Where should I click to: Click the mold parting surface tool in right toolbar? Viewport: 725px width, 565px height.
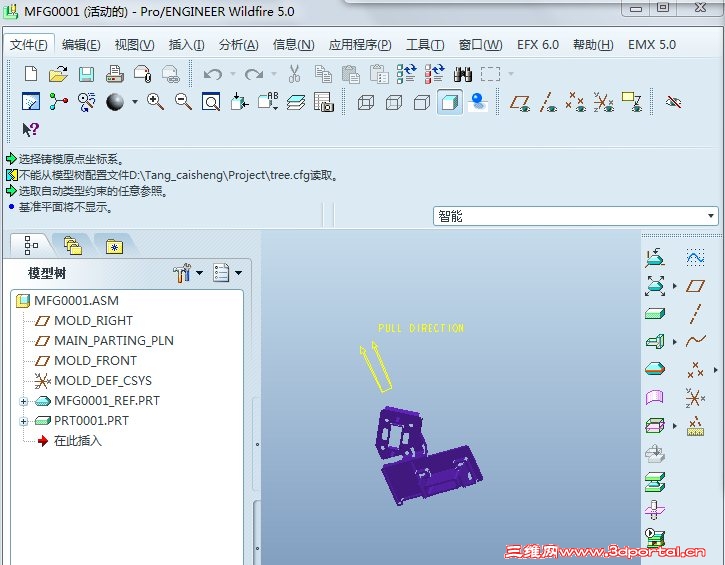[x=655, y=397]
